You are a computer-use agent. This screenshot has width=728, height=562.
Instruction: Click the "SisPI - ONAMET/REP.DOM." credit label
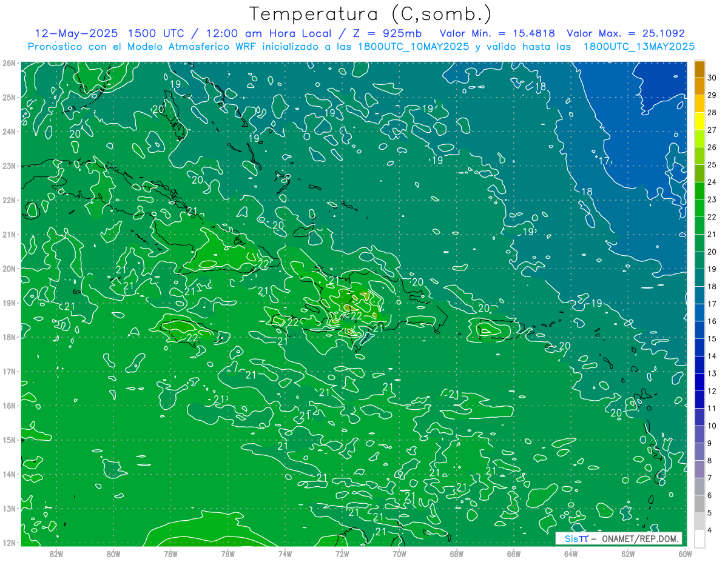tap(619, 539)
